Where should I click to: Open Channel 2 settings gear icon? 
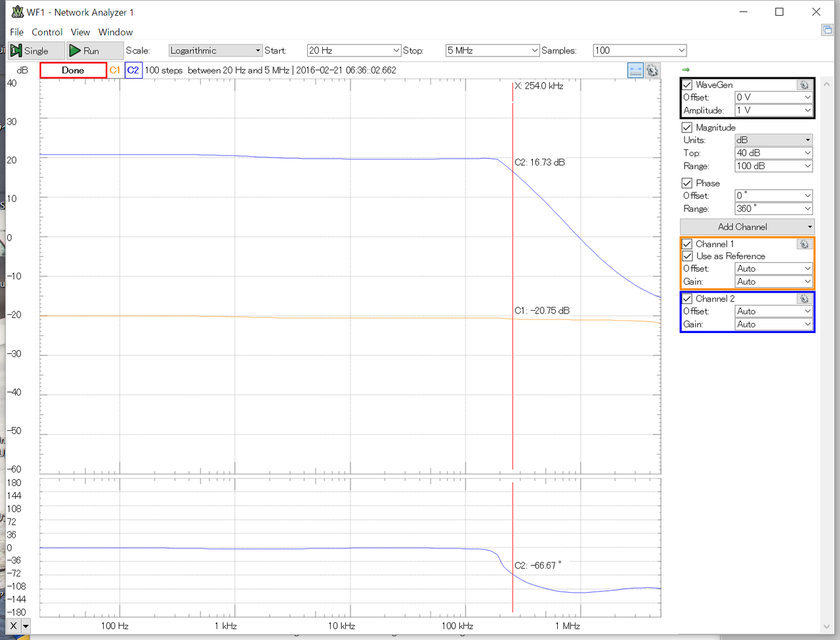tap(804, 299)
